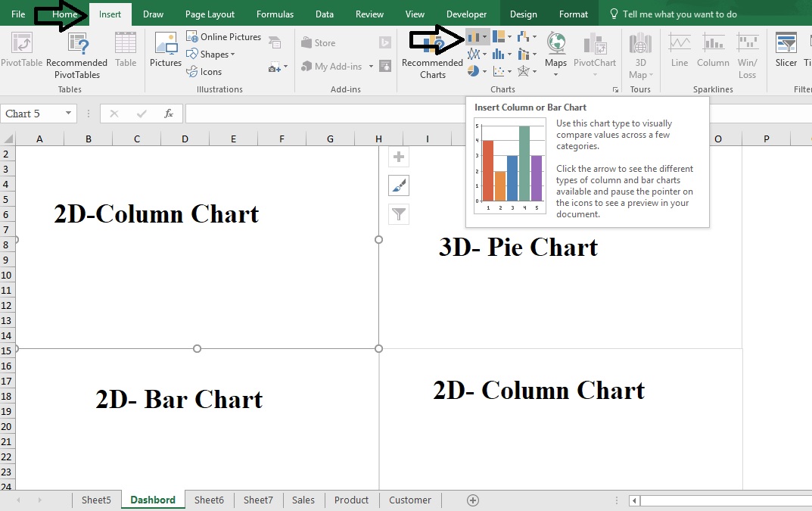
Task: Select row 10 header
Action: 6,276
